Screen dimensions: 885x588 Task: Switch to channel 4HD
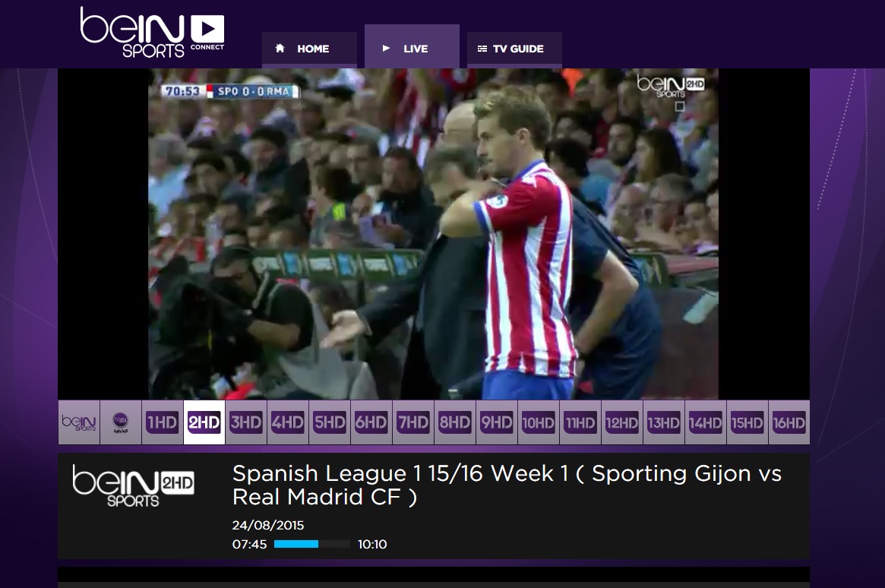[x=288, y=422]
